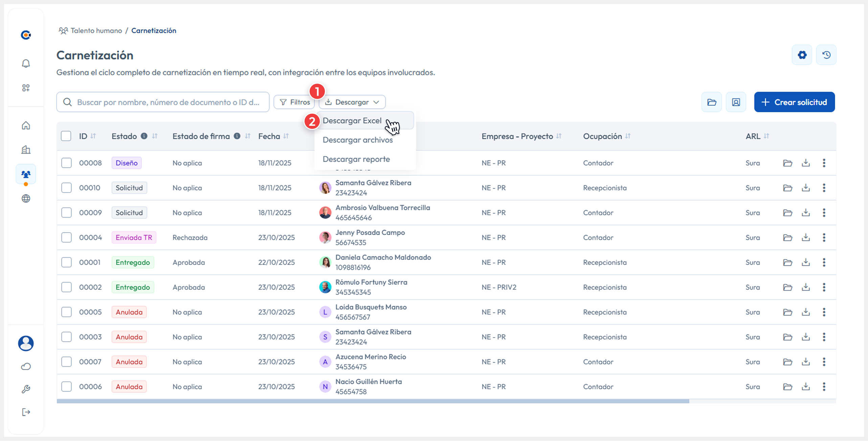Viewport: 868px width, 441px height.
Task: Click the Crear solicitud button
Action: pyautogui.click(x=794, y=102)
